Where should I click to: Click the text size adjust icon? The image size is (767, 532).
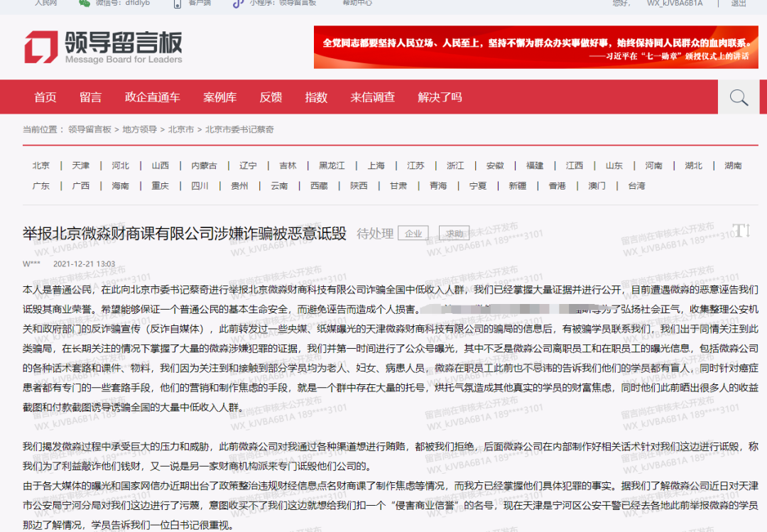[741, 231]
